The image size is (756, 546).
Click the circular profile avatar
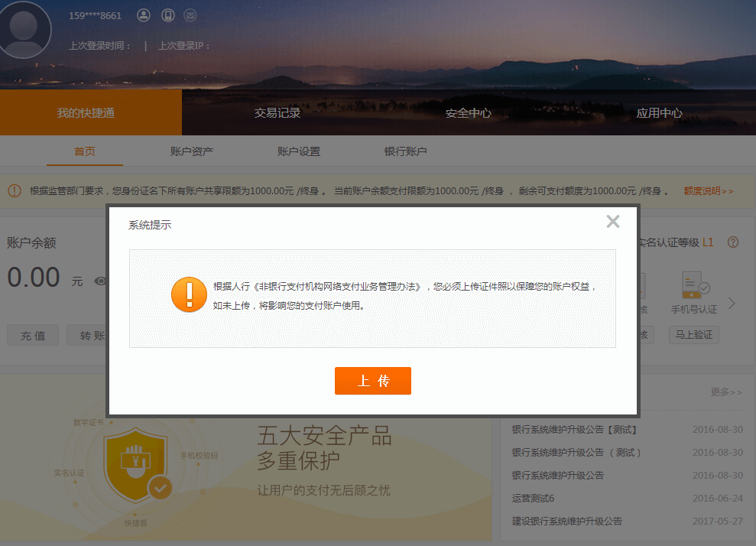point(24,30)
